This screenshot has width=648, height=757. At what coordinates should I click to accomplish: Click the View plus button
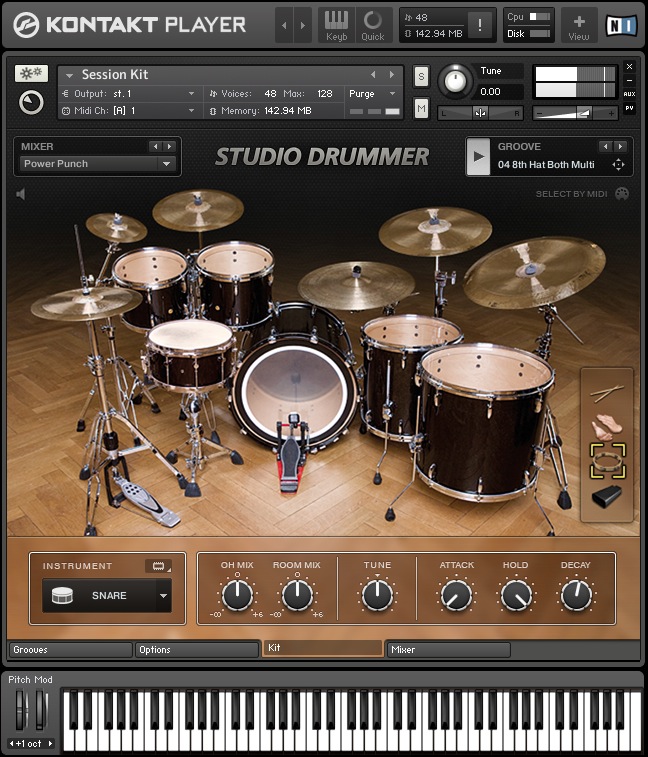pyautogui.click(x=578, y=25)
